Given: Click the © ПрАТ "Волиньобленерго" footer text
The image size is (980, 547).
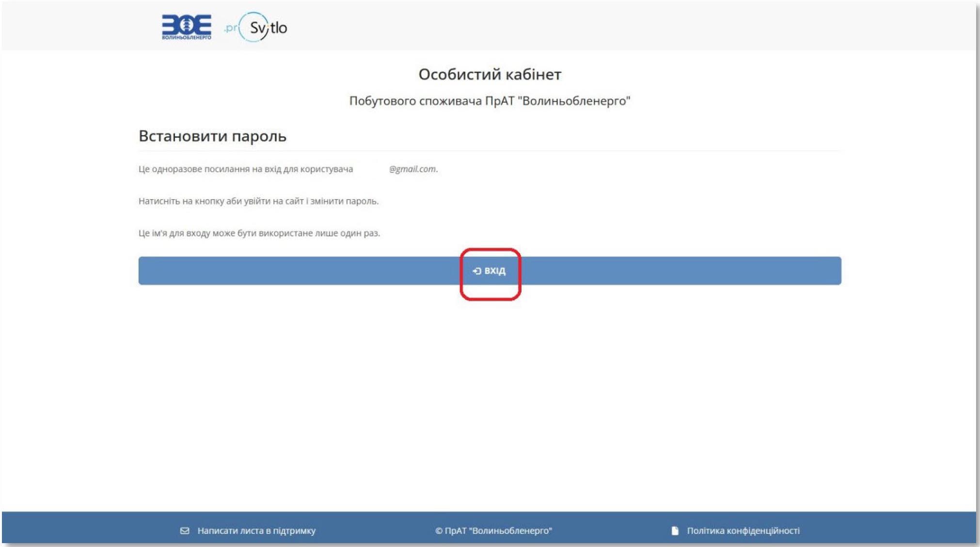Looking at the screenshot, I should (493, 531).
